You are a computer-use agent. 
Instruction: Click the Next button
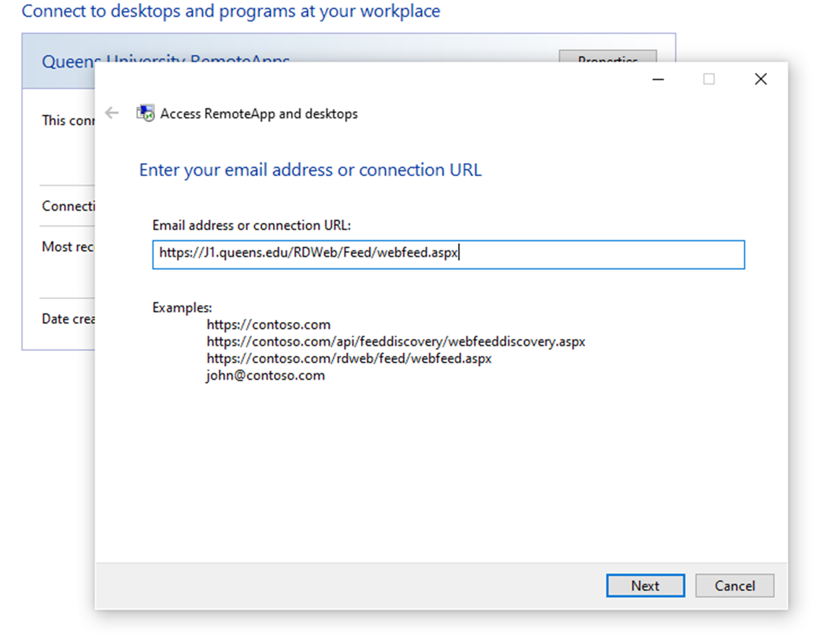pyautogui.click(x=645, y=585)
